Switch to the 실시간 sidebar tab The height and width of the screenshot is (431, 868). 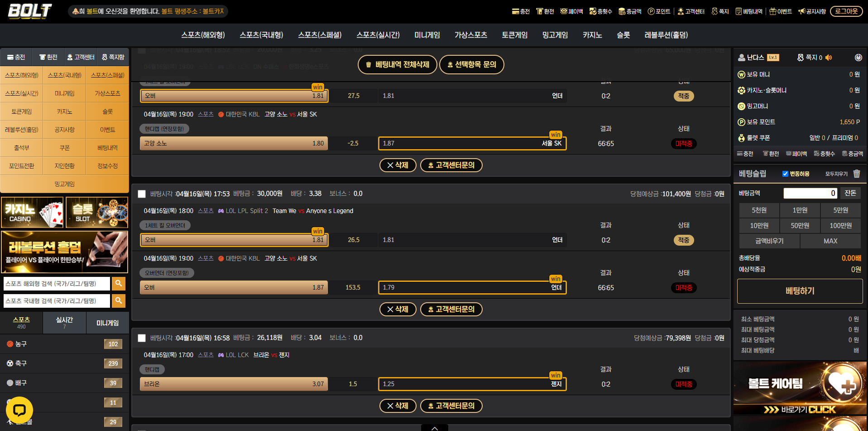[64, 322]
